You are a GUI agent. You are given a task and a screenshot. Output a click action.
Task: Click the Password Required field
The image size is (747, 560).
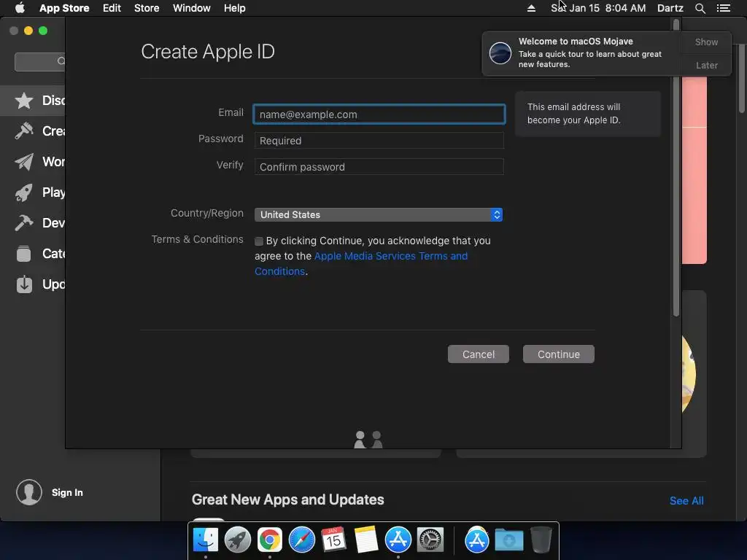click(379, 141)
